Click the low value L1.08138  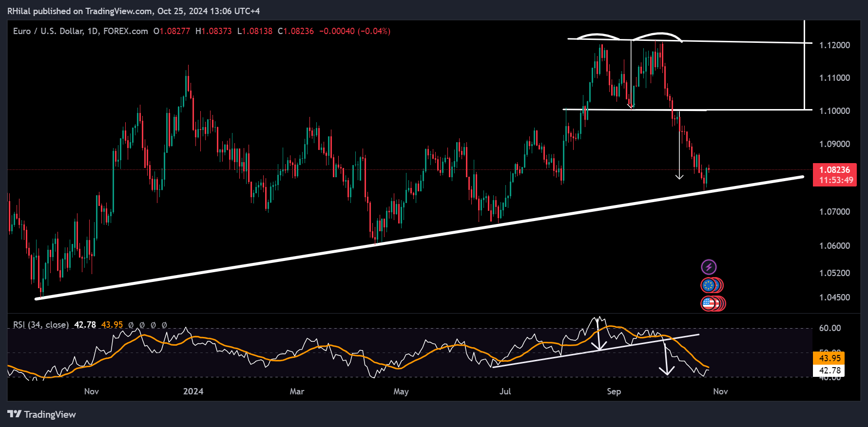pos(255,31)
